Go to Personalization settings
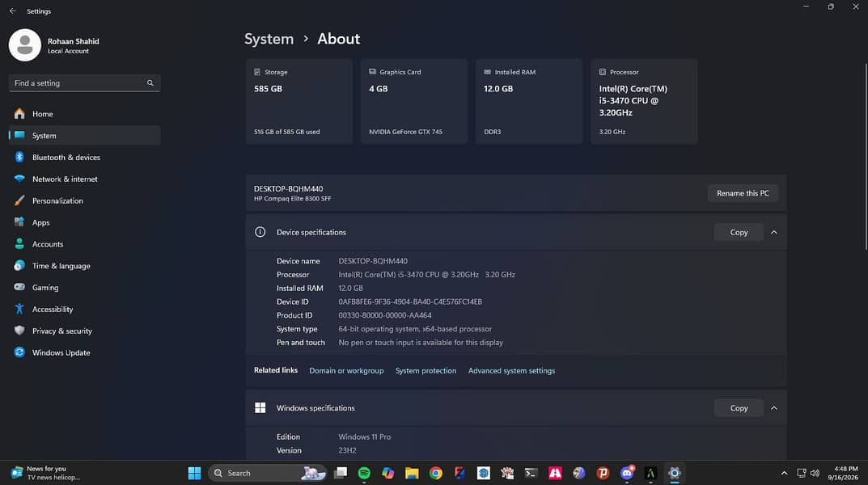Screen dimensions: 868x485 click(x=85, y=200)
